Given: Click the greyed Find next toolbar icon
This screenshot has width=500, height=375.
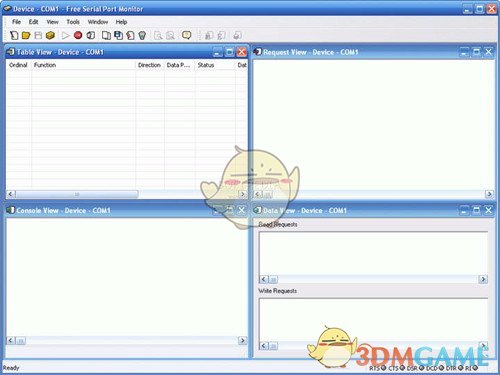Looking at the screenshot, I should [x=170, y=35].
